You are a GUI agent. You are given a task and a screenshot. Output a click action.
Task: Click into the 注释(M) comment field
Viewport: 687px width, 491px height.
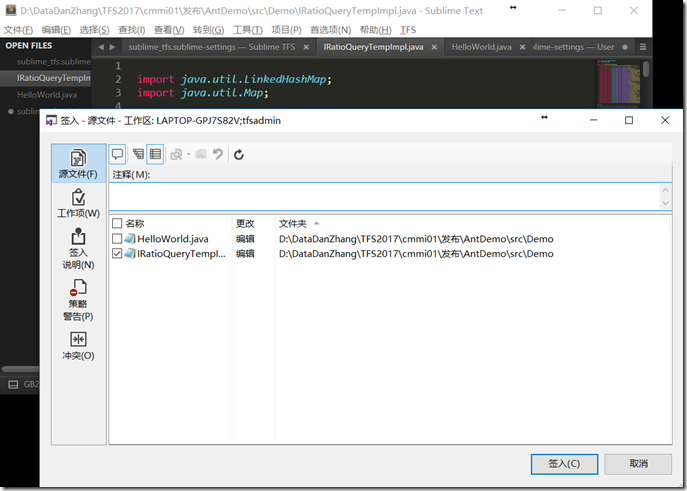click(x=384, y=197)
